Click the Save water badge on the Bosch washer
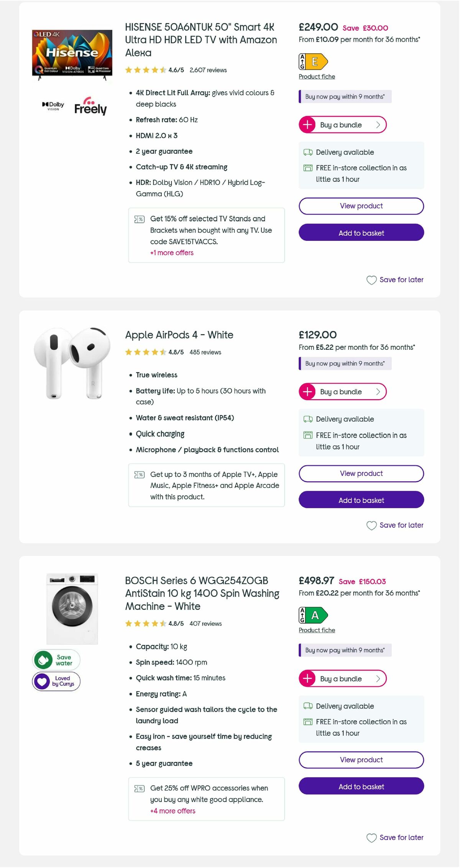 [x=56, y=659]
